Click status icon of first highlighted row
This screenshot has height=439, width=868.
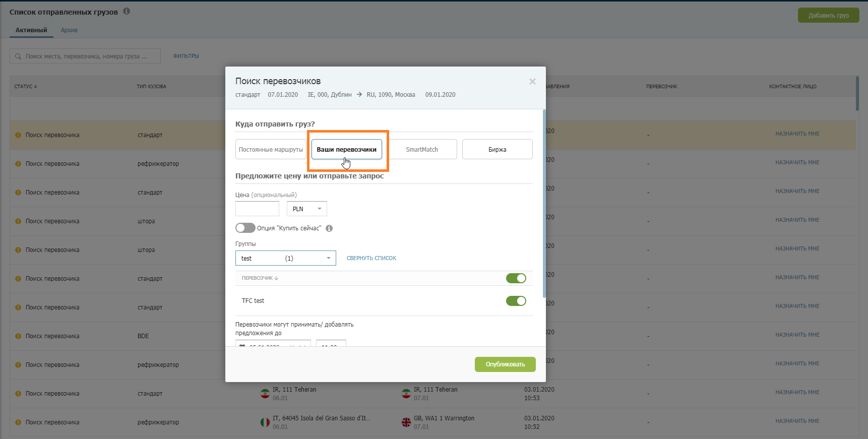pos(18,135)
